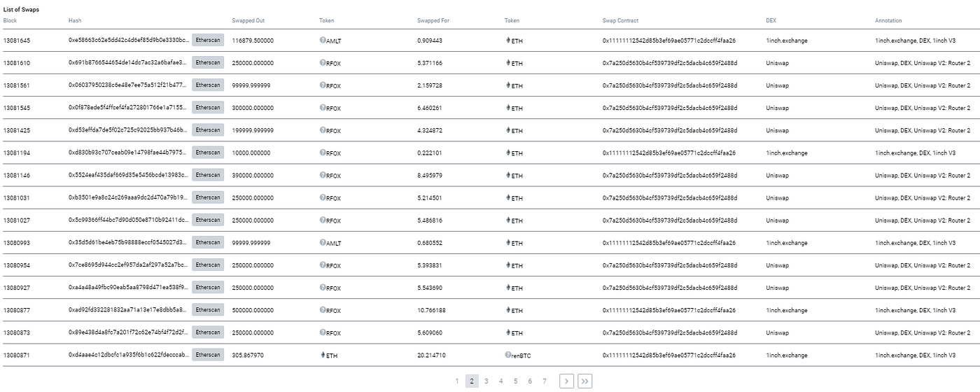Viewport: 980px width, 392px height.
Task: Click the Swap Contract column header
Action: coord(620,21)
